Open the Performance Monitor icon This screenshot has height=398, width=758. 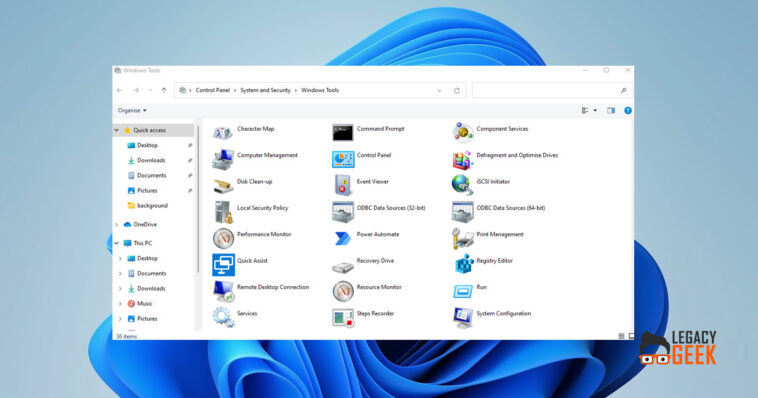(x=223, y=238)
